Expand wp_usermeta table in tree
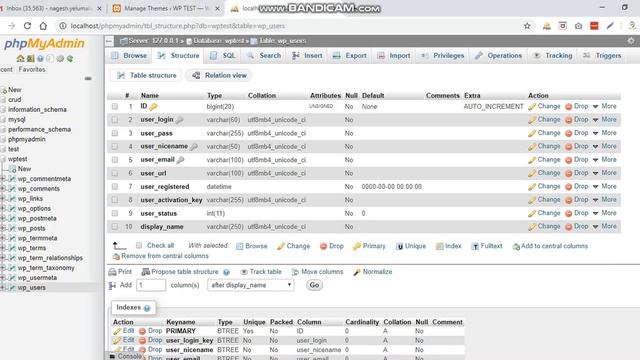The image size is (640, 360). click(3, 278)
